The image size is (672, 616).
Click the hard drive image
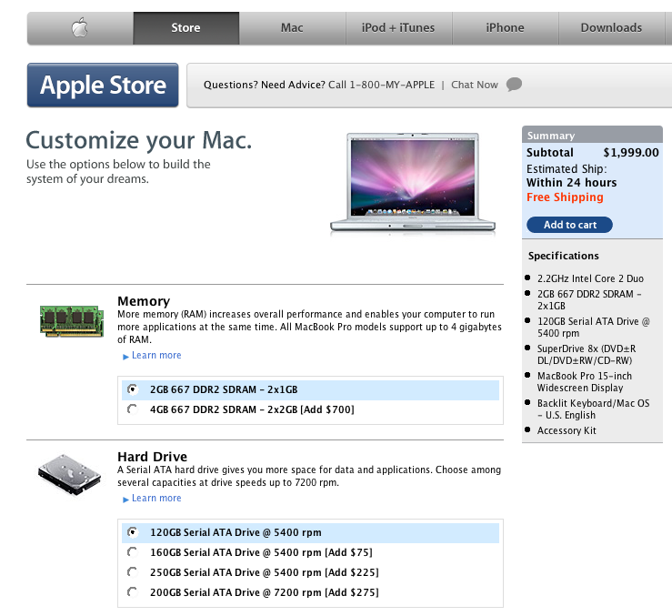[x=69, y=475]
